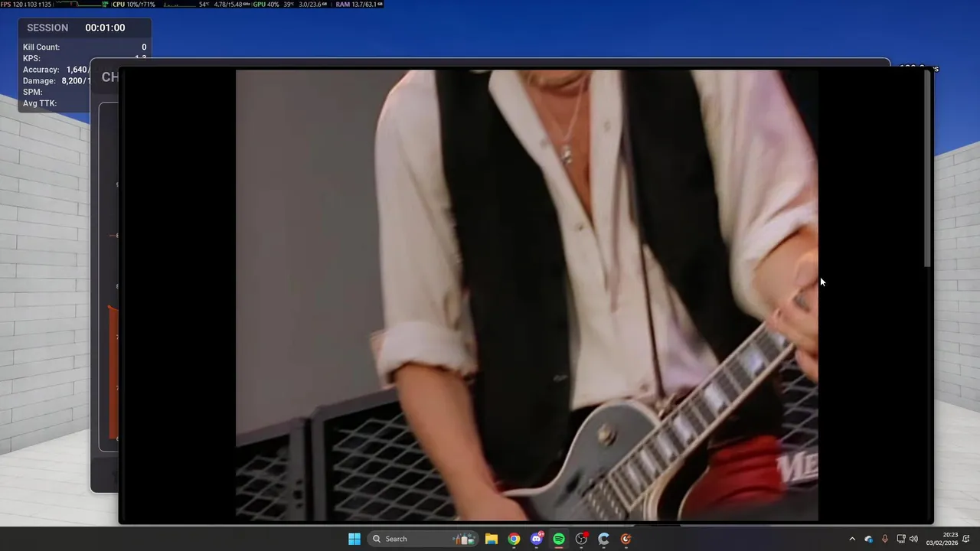Image resolution: width=980 pixels, height=551 pixels.
Task: Open the volume tray icon
Action: 913,539
